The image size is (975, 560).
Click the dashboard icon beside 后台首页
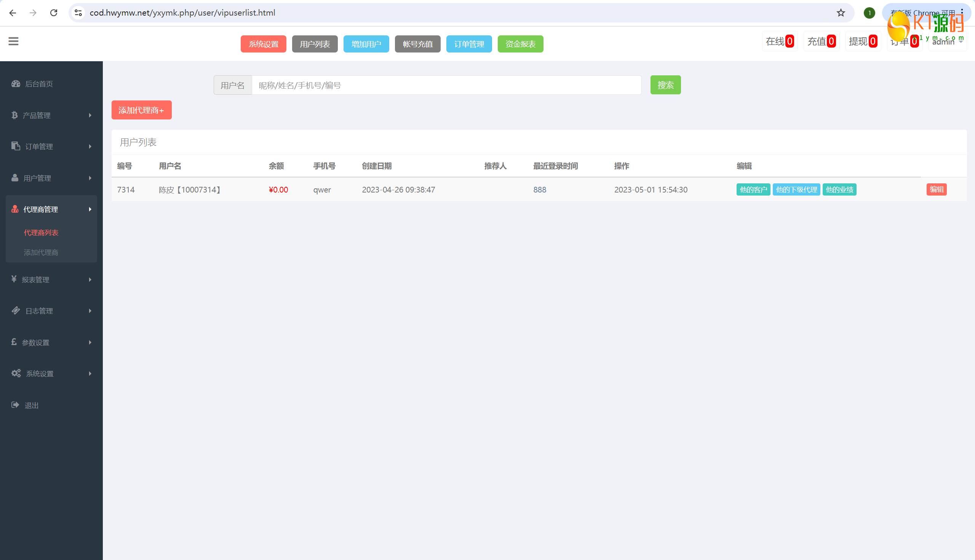coord(16,83)
